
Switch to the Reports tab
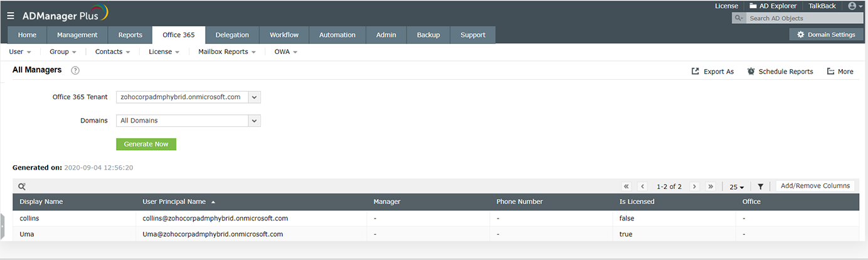pos(130,35)
